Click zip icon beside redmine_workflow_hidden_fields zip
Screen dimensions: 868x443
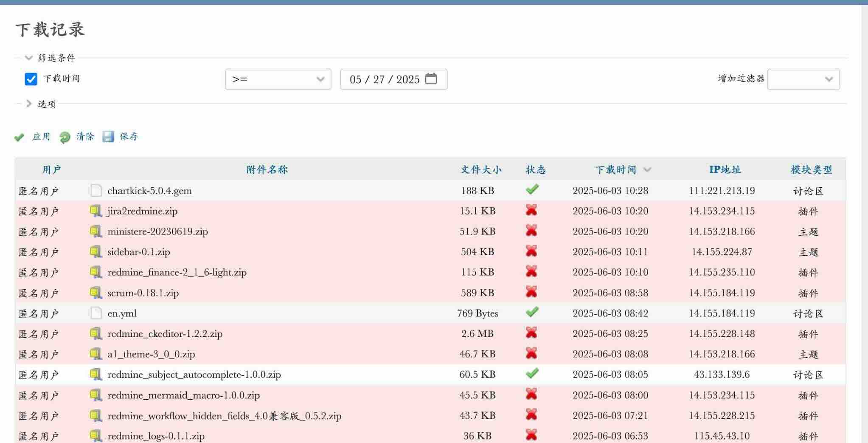click(x=96, y=415)
